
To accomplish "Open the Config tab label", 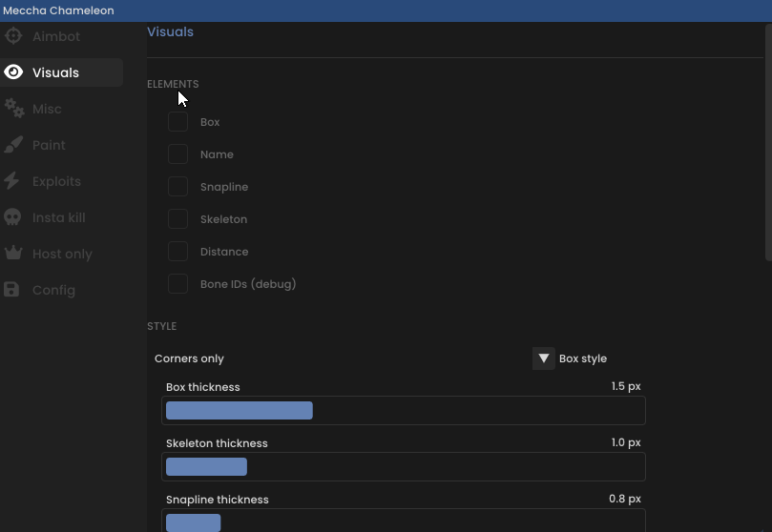I will pos(53,290).
